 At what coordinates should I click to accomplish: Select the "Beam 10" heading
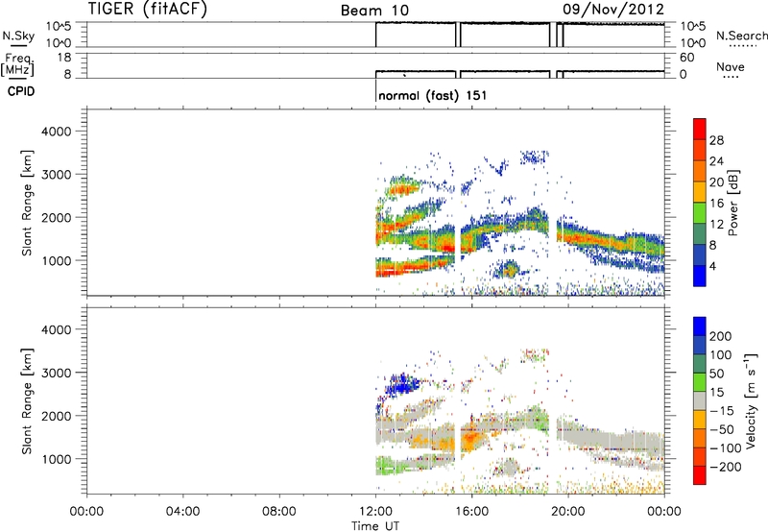[x=374, y=11]
